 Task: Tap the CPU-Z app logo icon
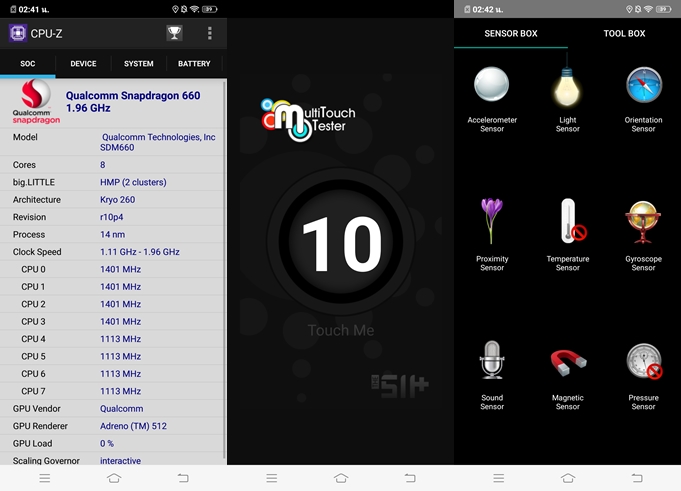click(18, 33)
